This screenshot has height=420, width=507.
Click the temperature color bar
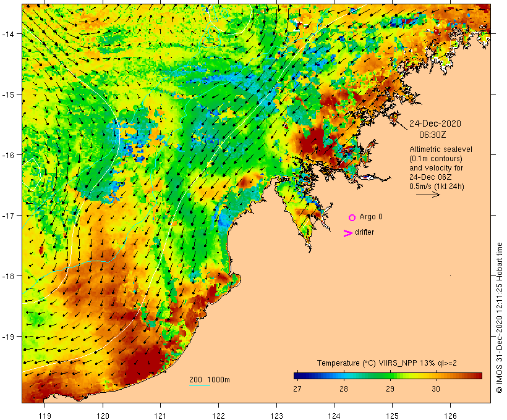[x=388, y=376]
